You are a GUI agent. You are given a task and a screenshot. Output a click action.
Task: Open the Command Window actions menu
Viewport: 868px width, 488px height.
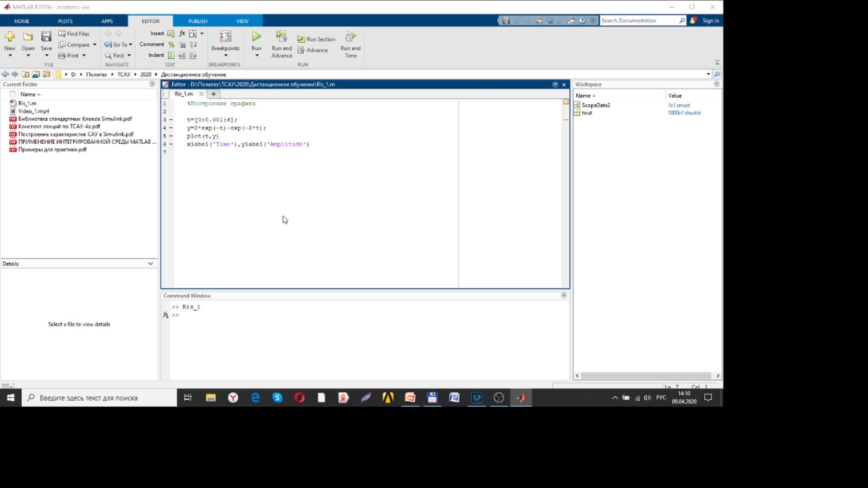(x=564, y=296)
